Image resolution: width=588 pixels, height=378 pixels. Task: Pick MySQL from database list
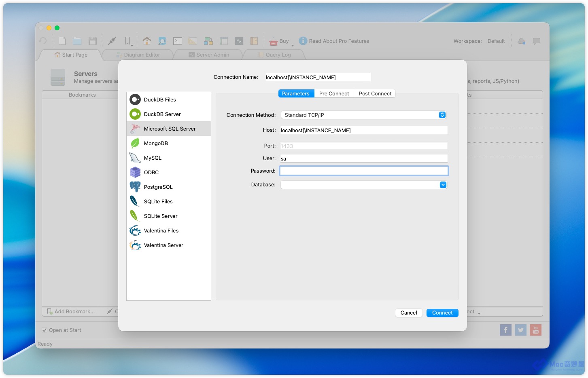(x=169, y=158)
